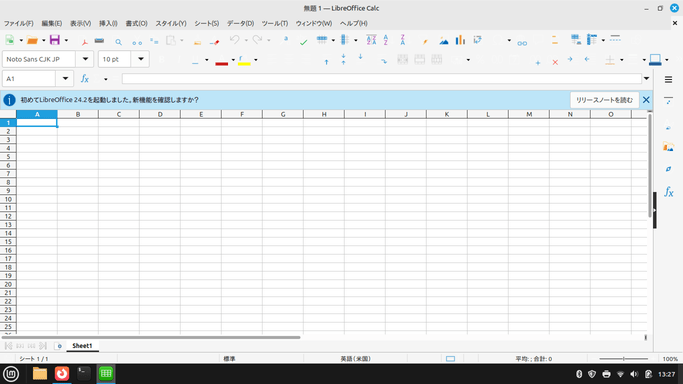Open the sidebar Functions fx icon
The height and width of the screenshot is (384, 683).
click(668, 192)
